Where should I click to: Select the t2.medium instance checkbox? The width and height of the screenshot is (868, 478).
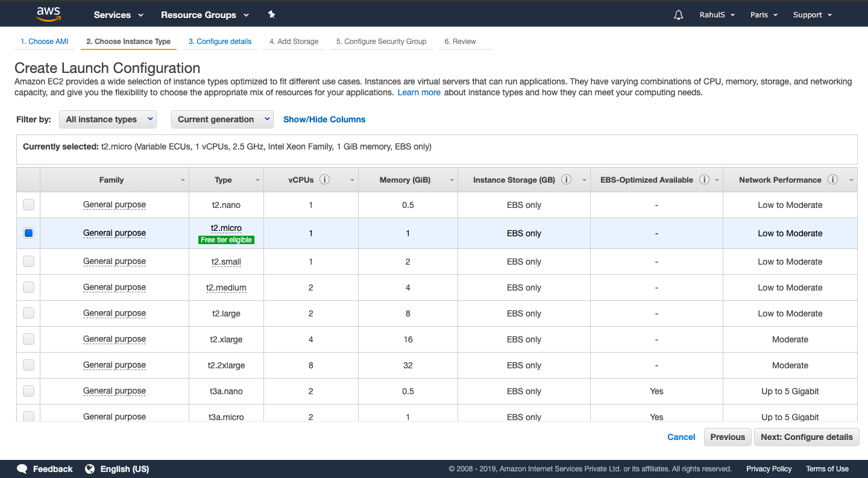28,287
